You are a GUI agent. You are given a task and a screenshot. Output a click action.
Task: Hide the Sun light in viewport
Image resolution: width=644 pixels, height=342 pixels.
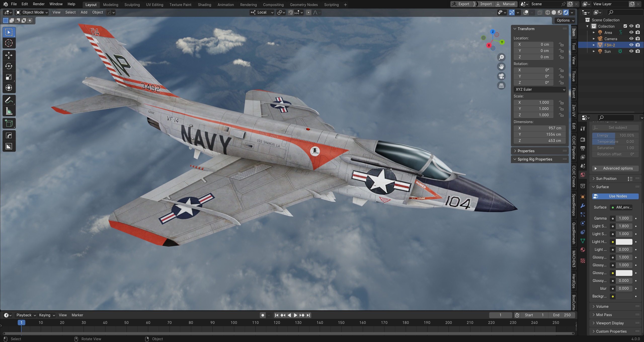point(631,51)
